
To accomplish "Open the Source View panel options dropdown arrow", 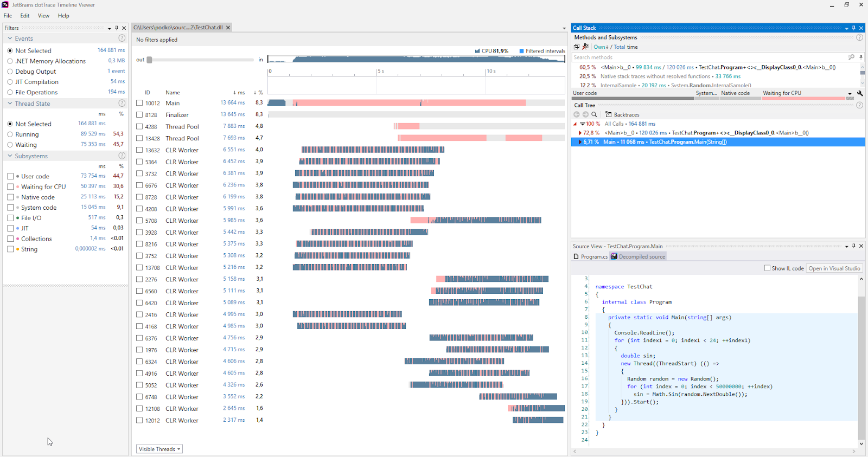I will tap(846, 247).
